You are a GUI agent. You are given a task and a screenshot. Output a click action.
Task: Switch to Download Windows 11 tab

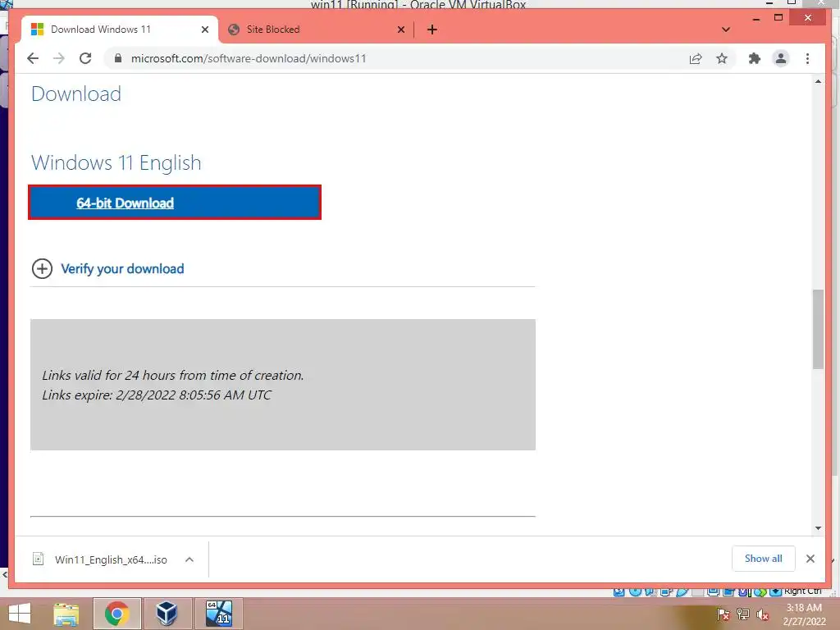(119, 30)
